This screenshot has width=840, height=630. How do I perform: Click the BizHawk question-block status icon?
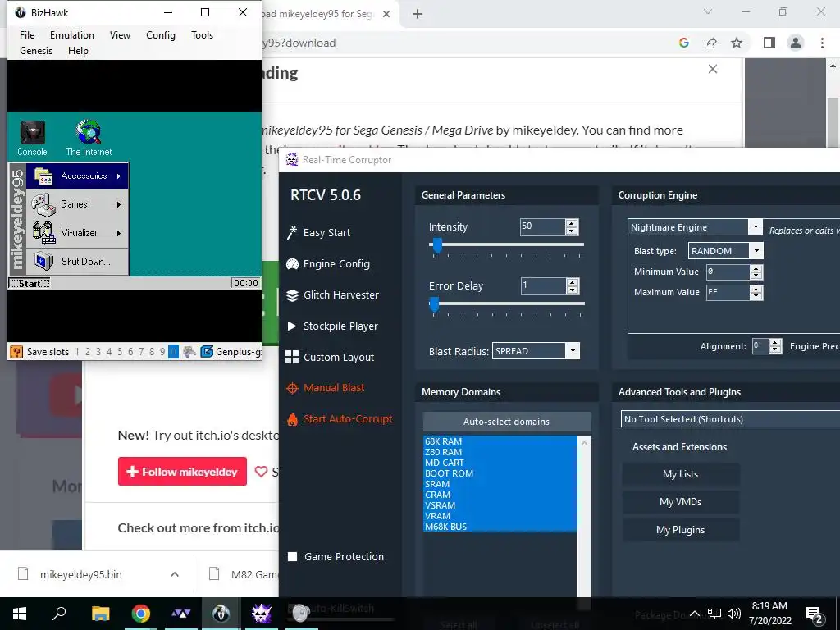pyautogui.click(x=16, y=352)
